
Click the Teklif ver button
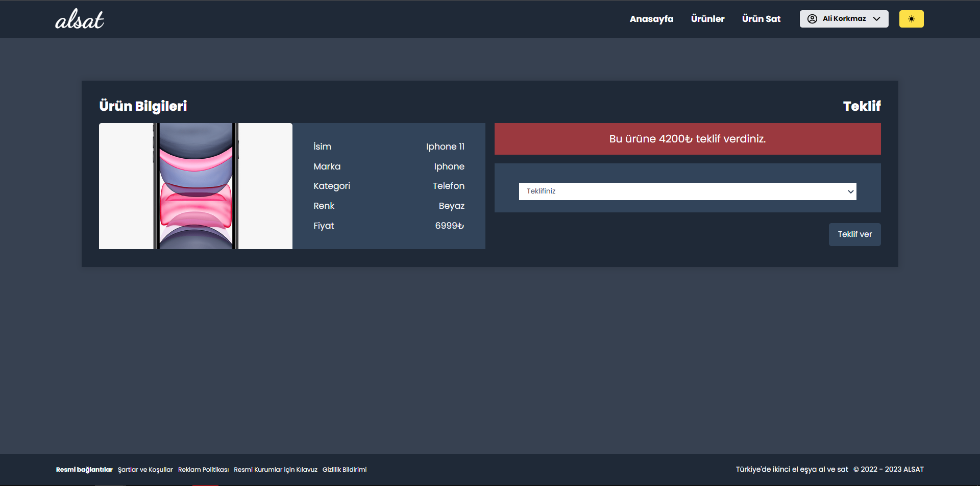point(854,234)
